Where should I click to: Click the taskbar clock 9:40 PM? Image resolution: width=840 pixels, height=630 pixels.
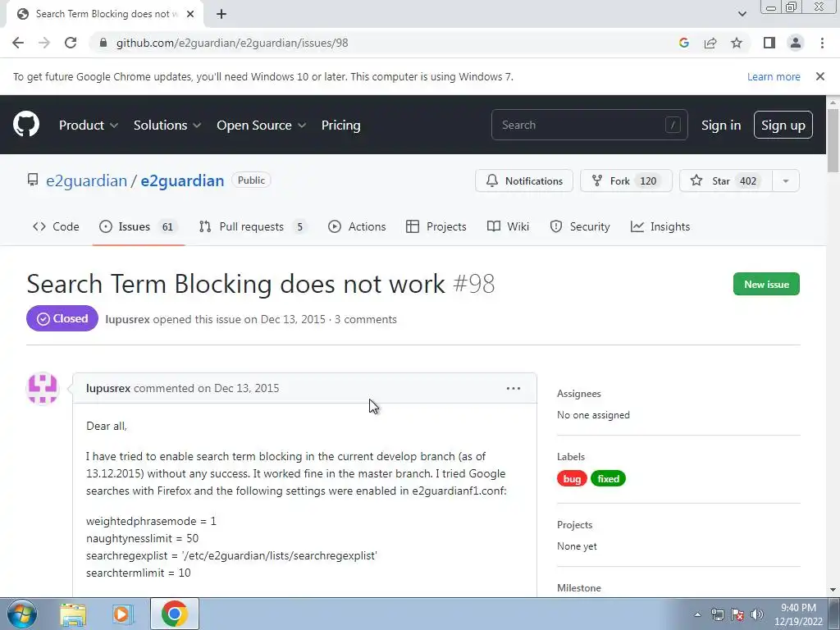[798, 608]
